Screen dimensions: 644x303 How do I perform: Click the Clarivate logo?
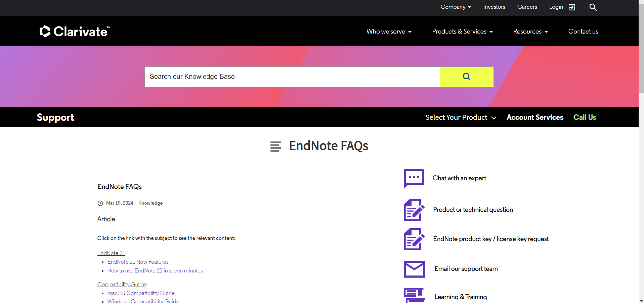(75, 31)
